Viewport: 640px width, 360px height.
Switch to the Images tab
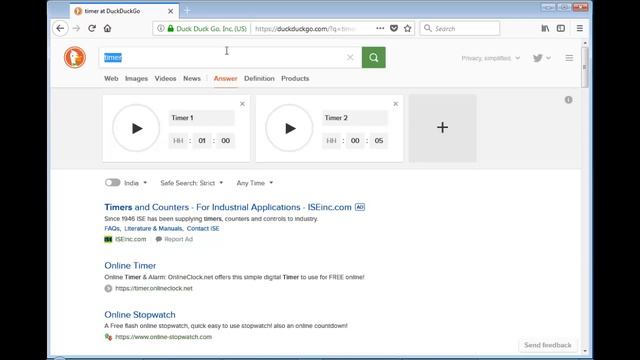(x=136, y=78)
